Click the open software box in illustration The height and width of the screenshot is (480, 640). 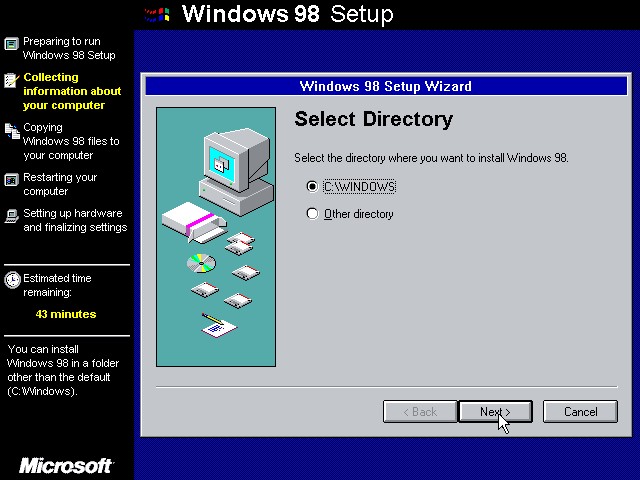pyautogui.click(x=194, y=222)
